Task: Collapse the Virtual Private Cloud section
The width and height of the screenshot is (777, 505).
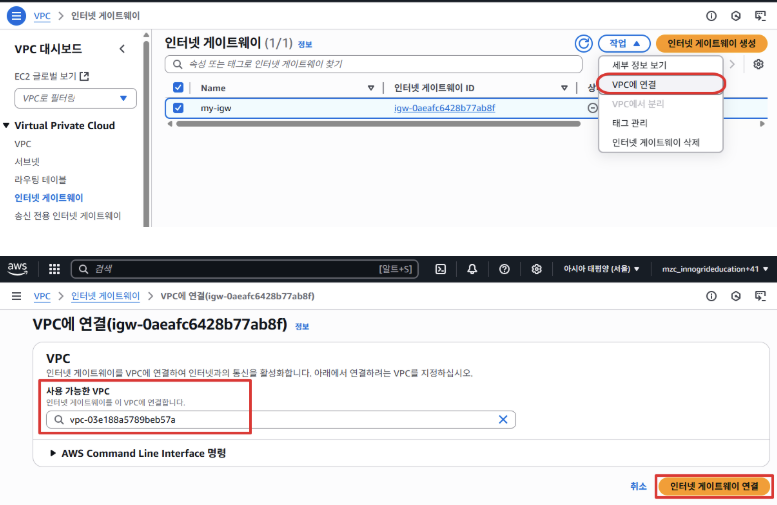Action: (x=6, y=125)
